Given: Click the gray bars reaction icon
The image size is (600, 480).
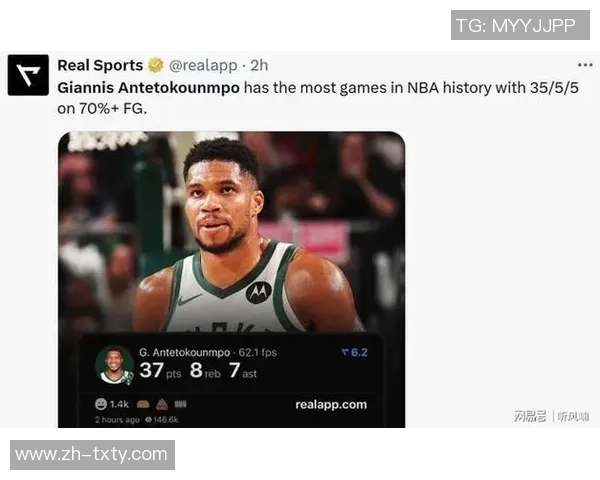Looking at the screenshot, I should click(x=181, y=404).
